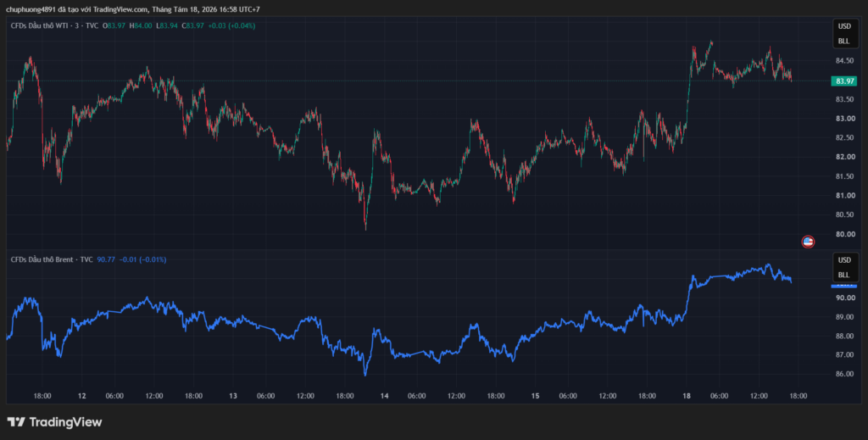Viewport: 868px width, 440px height.
Task: Open the USD currency label in the WTI pane
Action: pyautogui.click(x=843, y=26)
